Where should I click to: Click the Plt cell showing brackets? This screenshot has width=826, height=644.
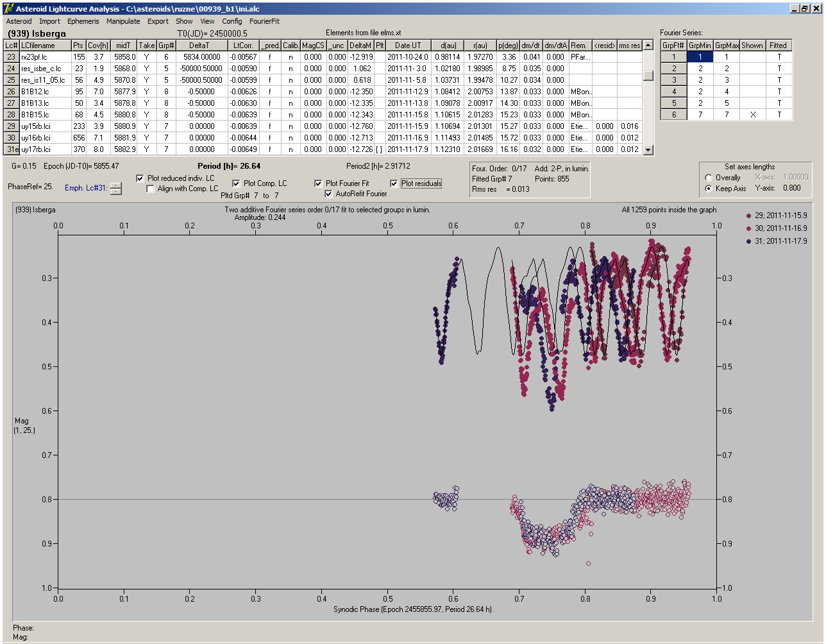[x=380, y=149]
